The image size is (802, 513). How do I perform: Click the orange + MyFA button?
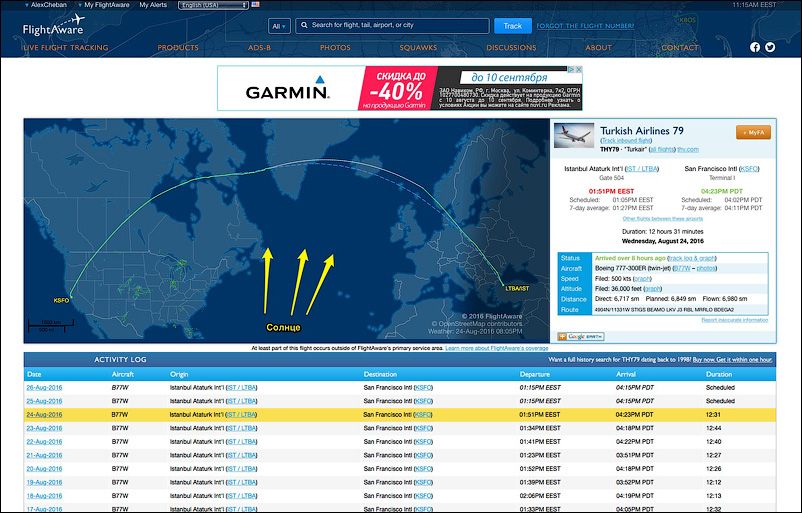(753, 132)
